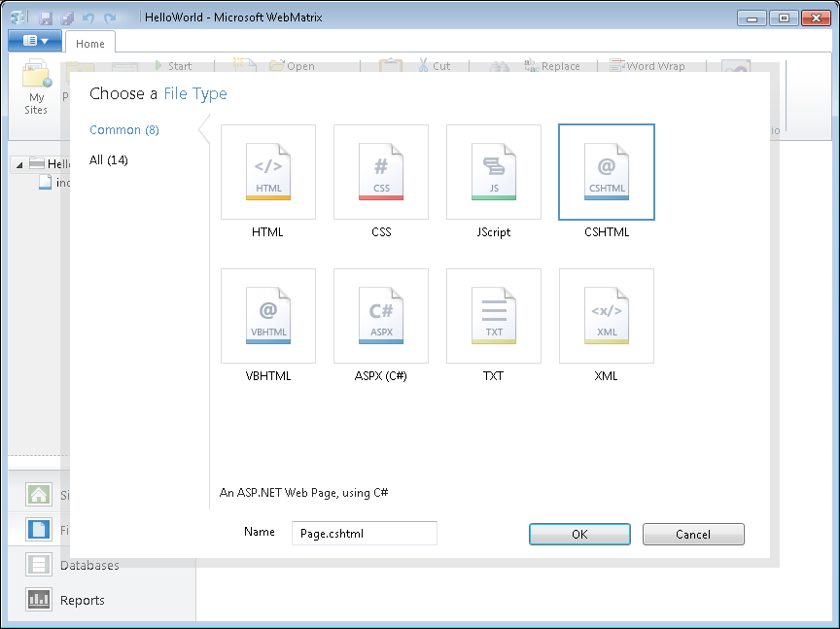This screenshot has height=629, width=840.
Task: Click Replace in the ribbon
Action: point(552,66)
